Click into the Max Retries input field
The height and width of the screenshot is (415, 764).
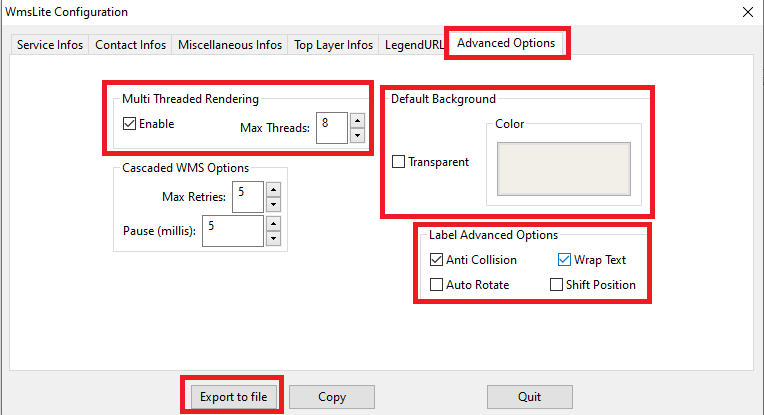(248, 197)
